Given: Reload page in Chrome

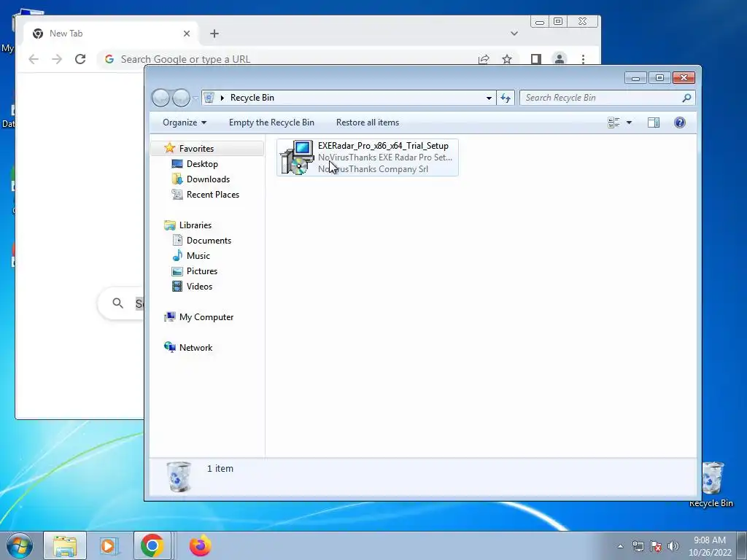Looking at the screenshot, I should click(x=80, y=59).
